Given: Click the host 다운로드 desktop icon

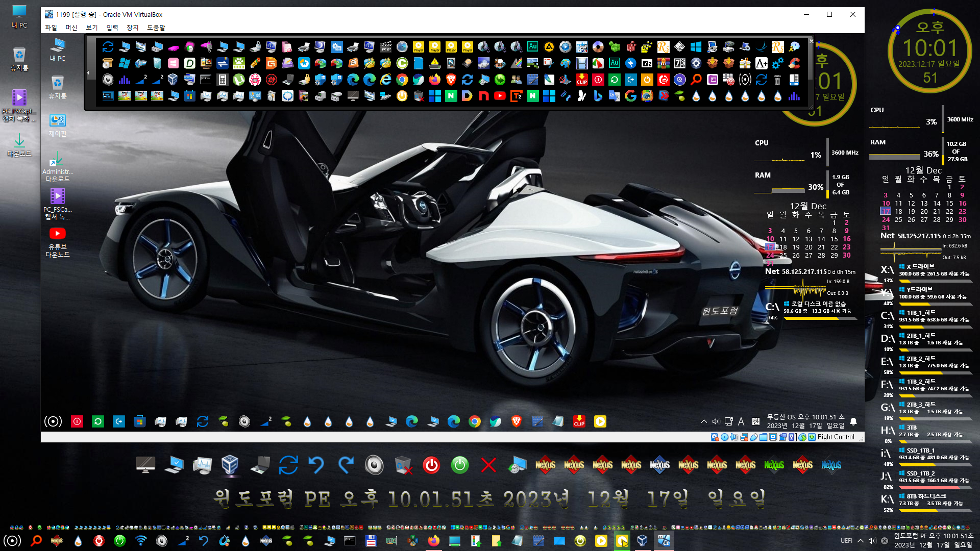Looking at the screenshot, I should coord(19,145).
